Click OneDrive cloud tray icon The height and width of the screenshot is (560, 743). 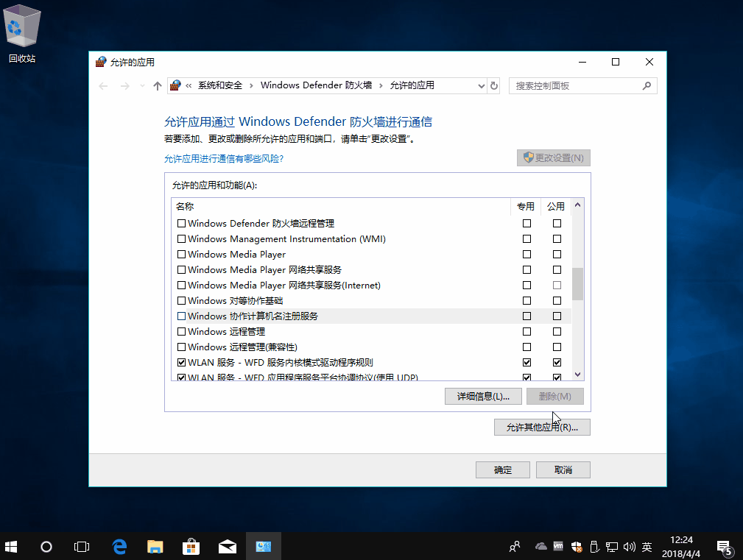(x=541, y=546)
